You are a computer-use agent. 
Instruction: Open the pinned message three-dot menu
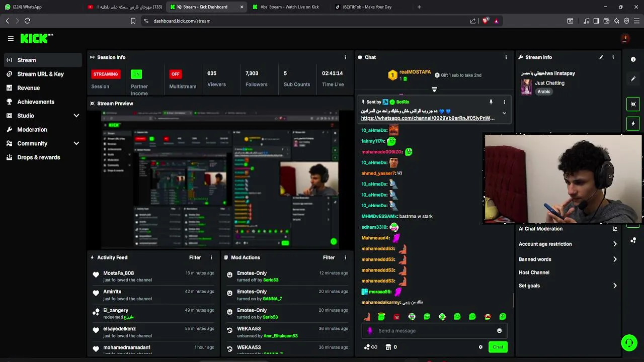point(504,102)
